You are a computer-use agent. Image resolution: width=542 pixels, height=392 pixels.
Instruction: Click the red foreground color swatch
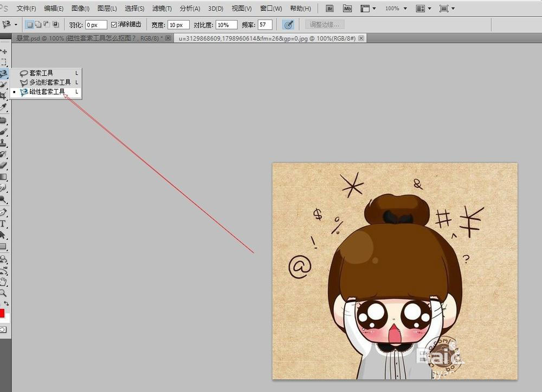[x=2, y=313]
